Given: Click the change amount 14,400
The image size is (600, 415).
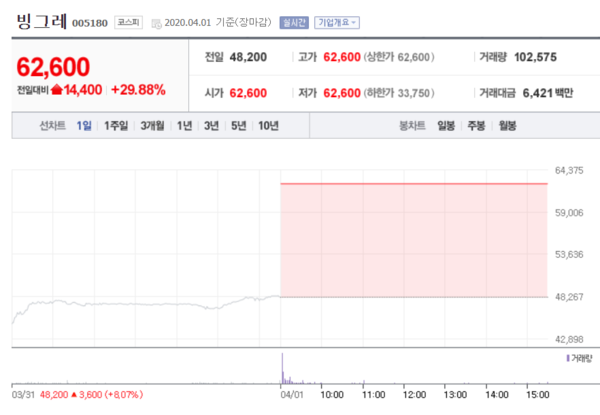Looking at the screenshot, I should [x=83, y=90].
